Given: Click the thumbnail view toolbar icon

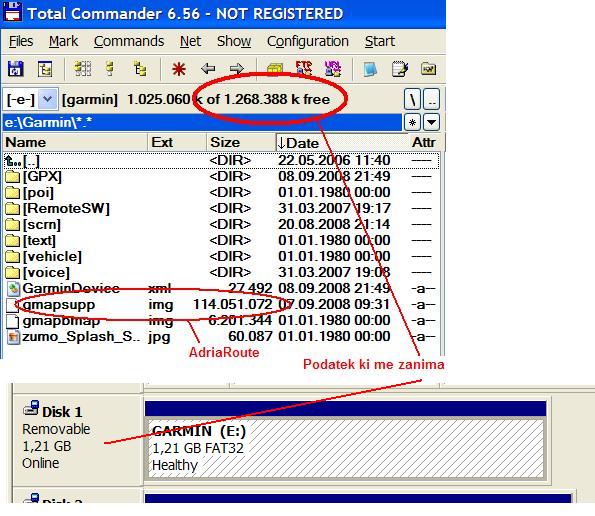Looking at the screenshot, I should 82,69.
